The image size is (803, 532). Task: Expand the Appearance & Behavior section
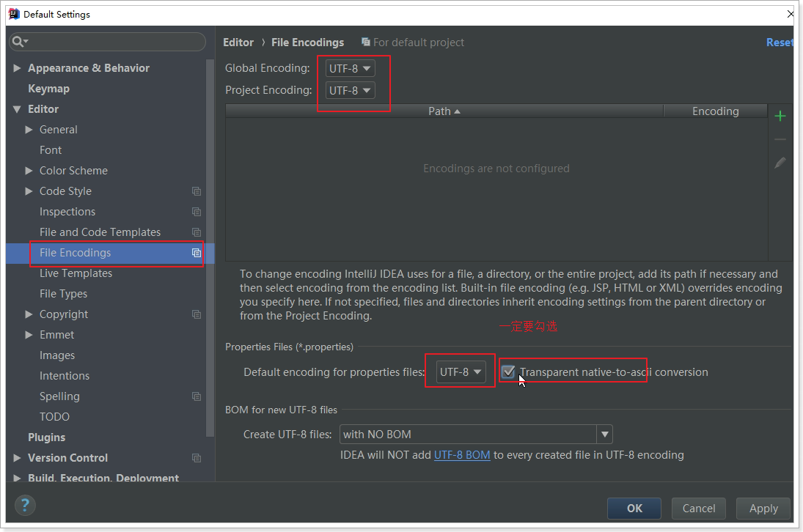[18, 68]
